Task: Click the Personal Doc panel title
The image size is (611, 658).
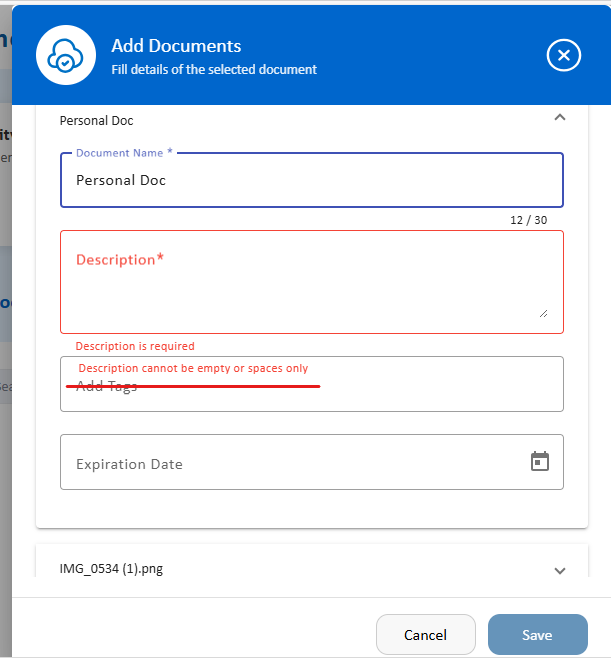Action: [97, 120]
